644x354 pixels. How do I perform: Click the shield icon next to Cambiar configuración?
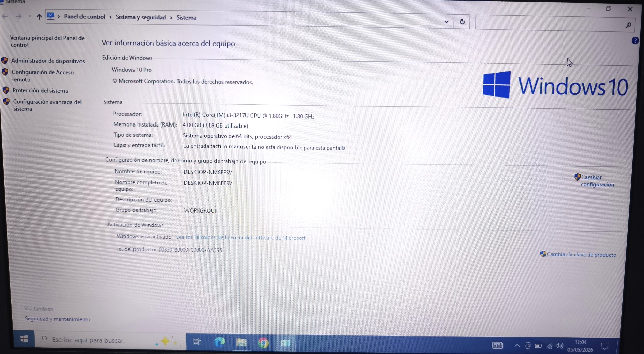[577, 177]
